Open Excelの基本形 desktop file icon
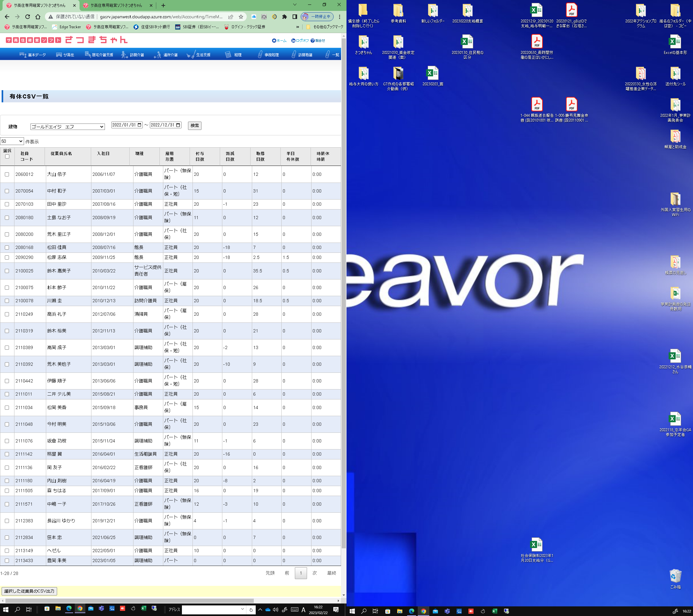 [675, 42]
